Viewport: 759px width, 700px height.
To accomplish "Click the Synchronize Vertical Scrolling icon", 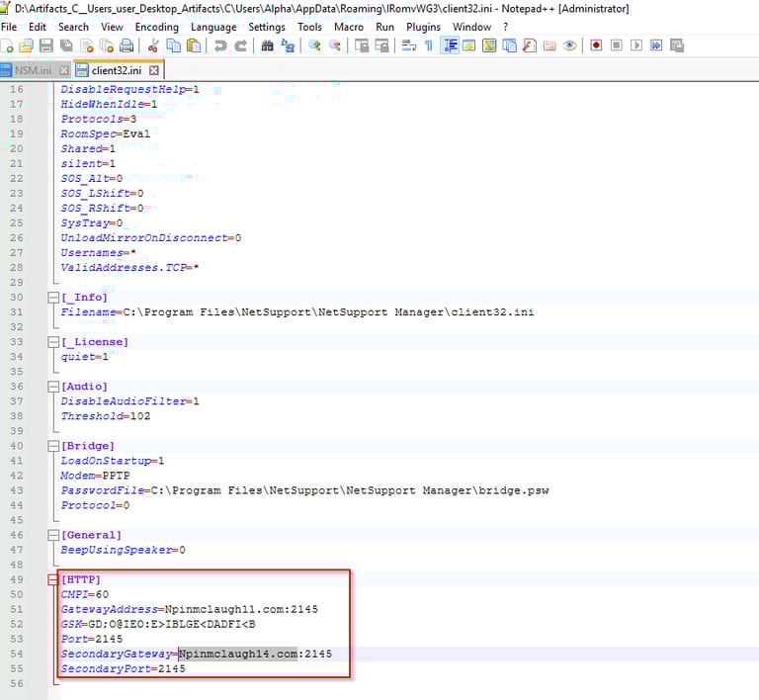I will [x=362, y=46].
